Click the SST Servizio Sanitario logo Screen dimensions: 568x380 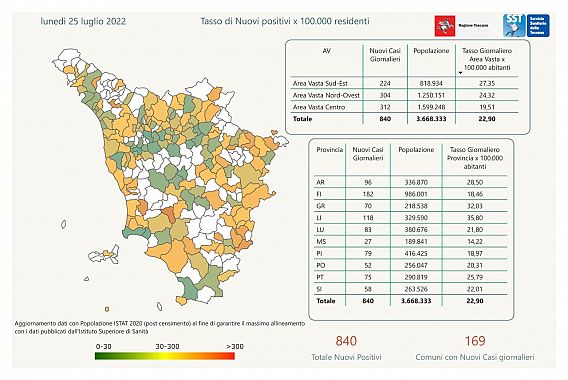pyautogui.click(x=526, y=25)
